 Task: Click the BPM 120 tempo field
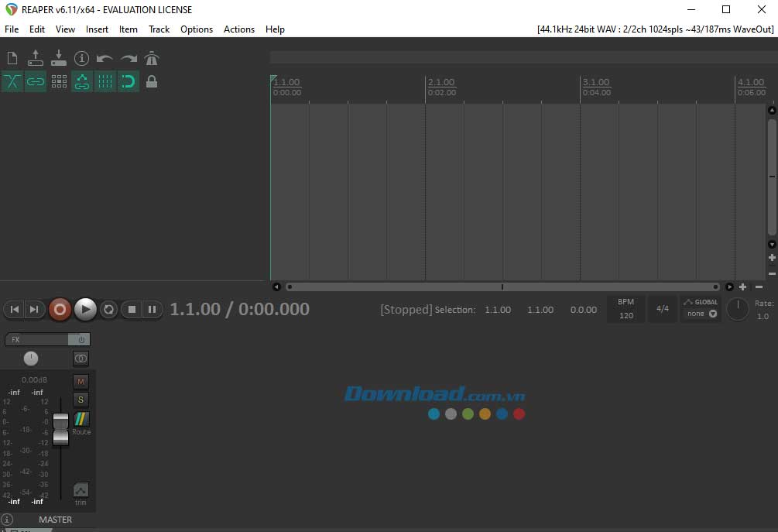[x=625, y=309]
